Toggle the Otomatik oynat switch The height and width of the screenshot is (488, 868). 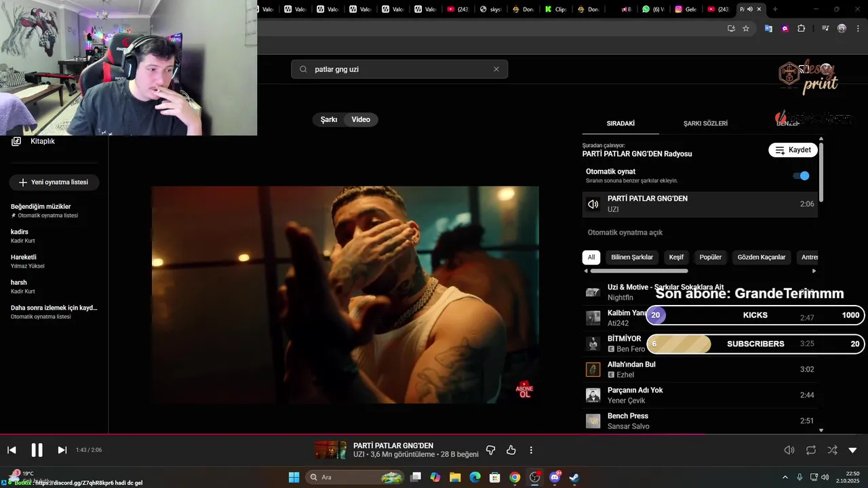pyautogui.click(x=802, y=176)
